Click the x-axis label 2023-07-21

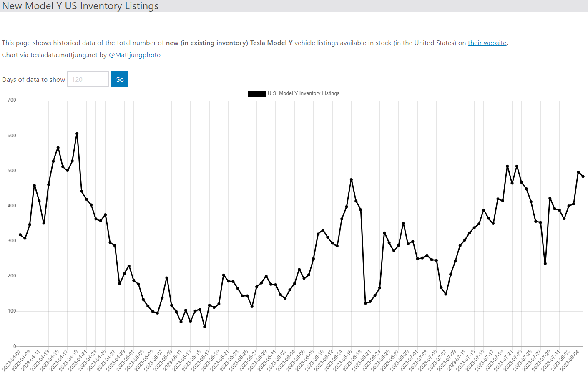pyautogui.click(x=503, y=360)
